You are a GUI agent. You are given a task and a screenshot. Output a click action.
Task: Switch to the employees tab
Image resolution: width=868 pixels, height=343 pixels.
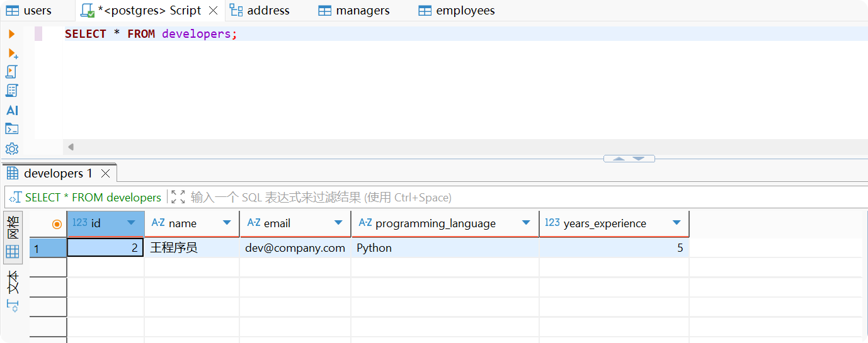457,11
